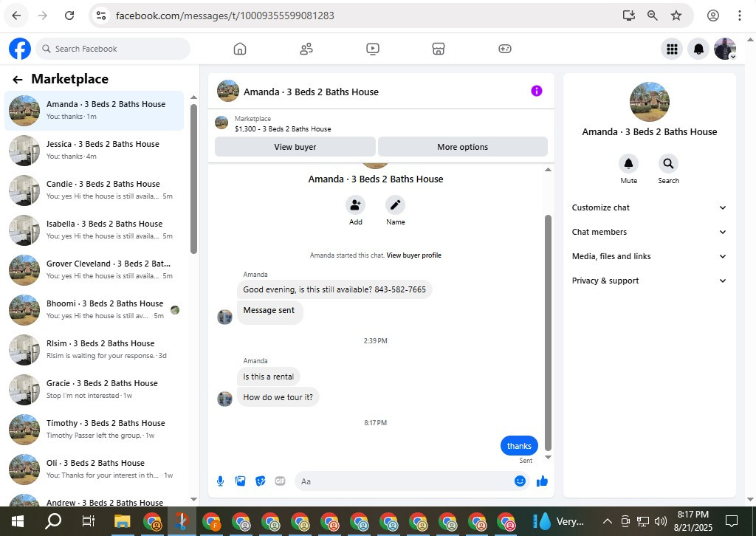Viewport: 756px width, 536px height.
Task: Open Candie's conversation
Action: pos(94,190)
